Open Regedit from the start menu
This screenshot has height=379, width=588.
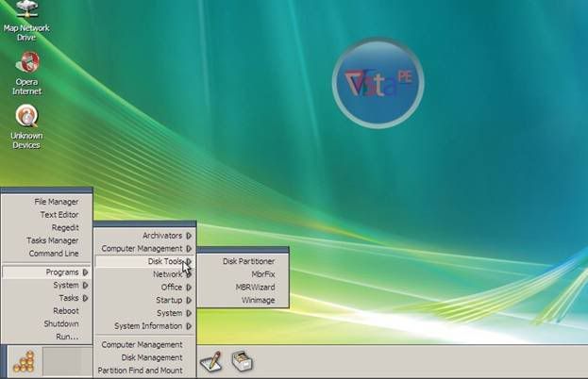46,227
